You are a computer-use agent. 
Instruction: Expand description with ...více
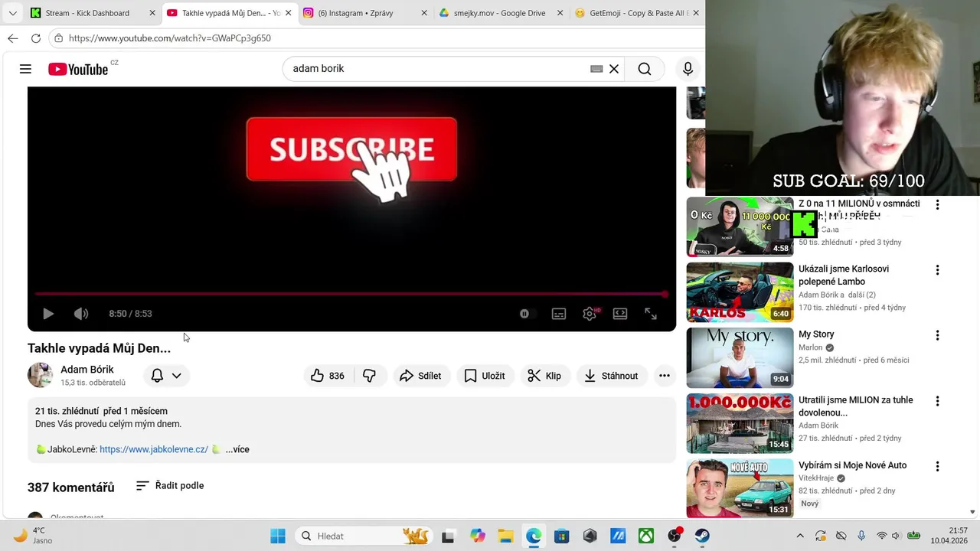237,449
